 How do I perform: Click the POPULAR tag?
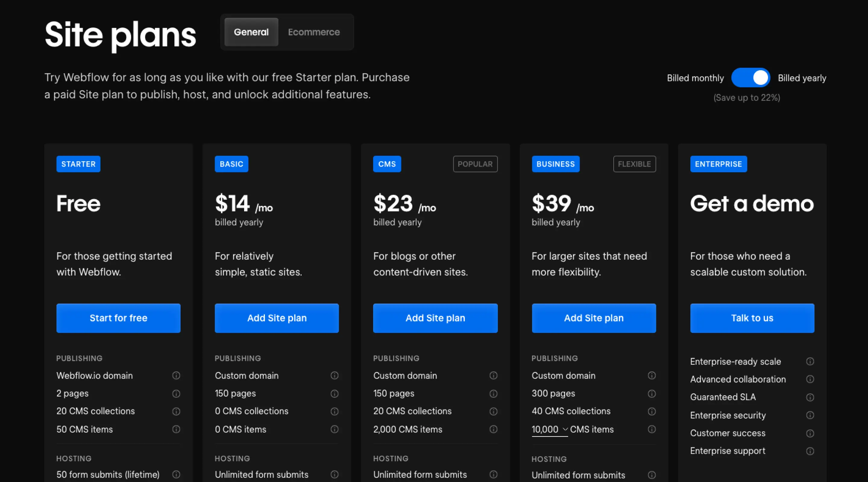coord(475,164)
